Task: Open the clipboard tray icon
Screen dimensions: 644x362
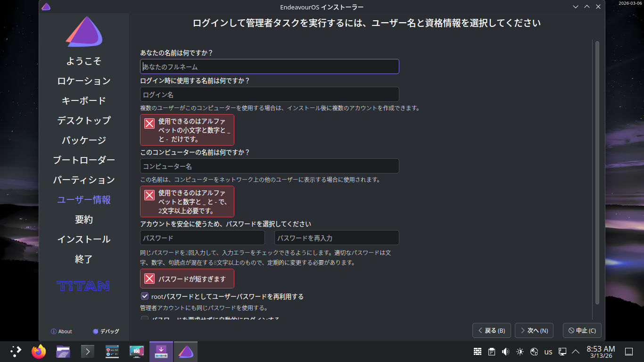Action: [x=492, y=352]
